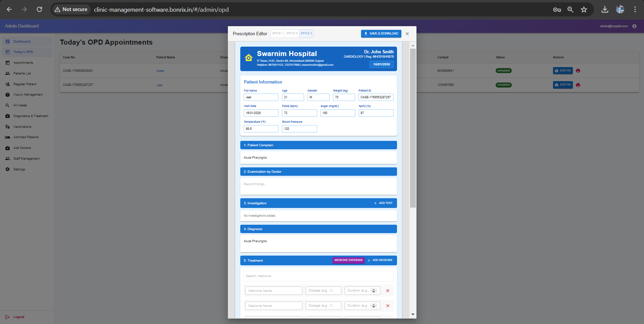Image resolution: width=644 pixels, height=324 pixels.
Task: Click inside the Search medicine field
Action: click(318, 276)
